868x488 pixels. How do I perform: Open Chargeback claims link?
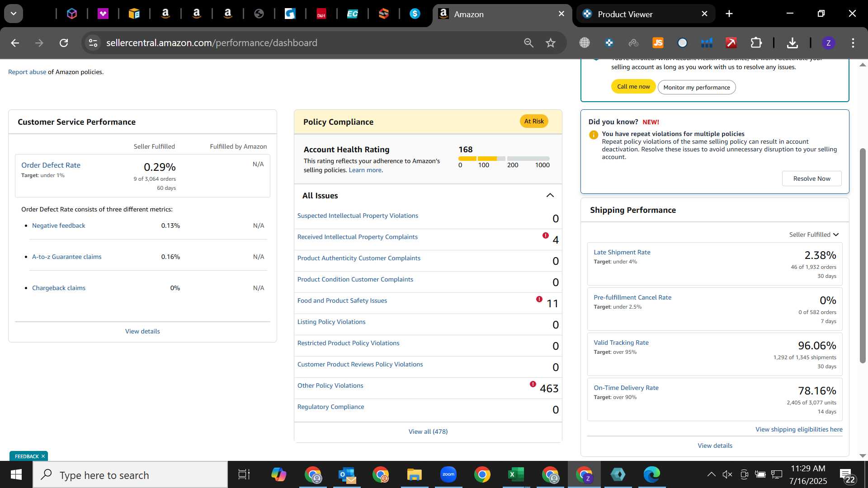[59, 288]
